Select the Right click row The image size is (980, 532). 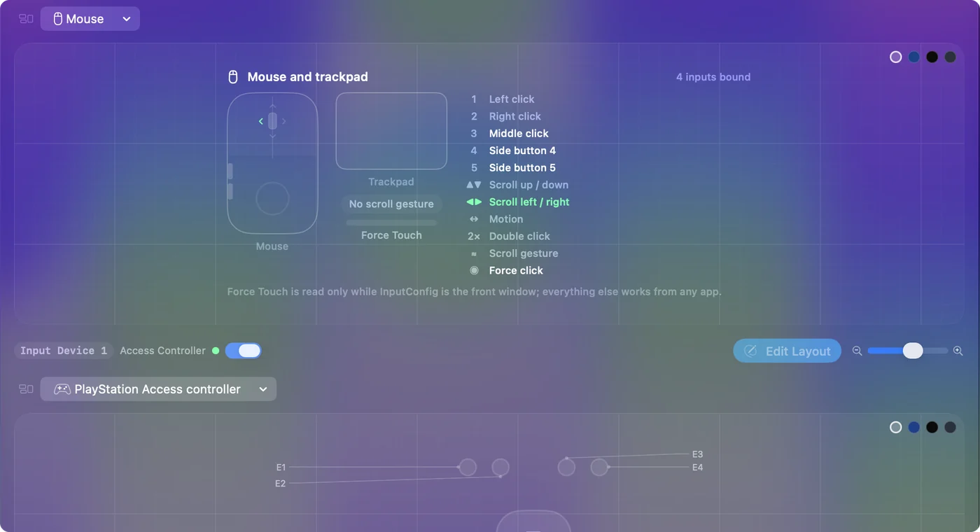tap(505, 116)
